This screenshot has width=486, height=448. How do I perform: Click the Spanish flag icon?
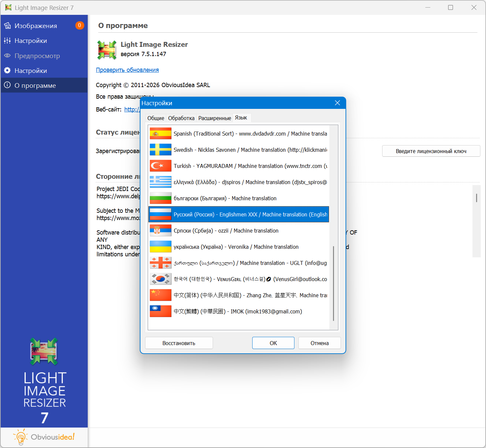(161, 134)
